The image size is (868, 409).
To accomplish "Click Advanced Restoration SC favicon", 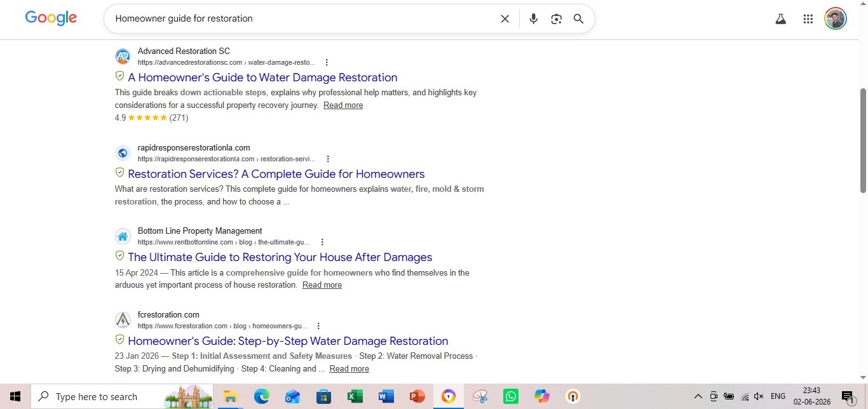I will (x=123, y=57).
